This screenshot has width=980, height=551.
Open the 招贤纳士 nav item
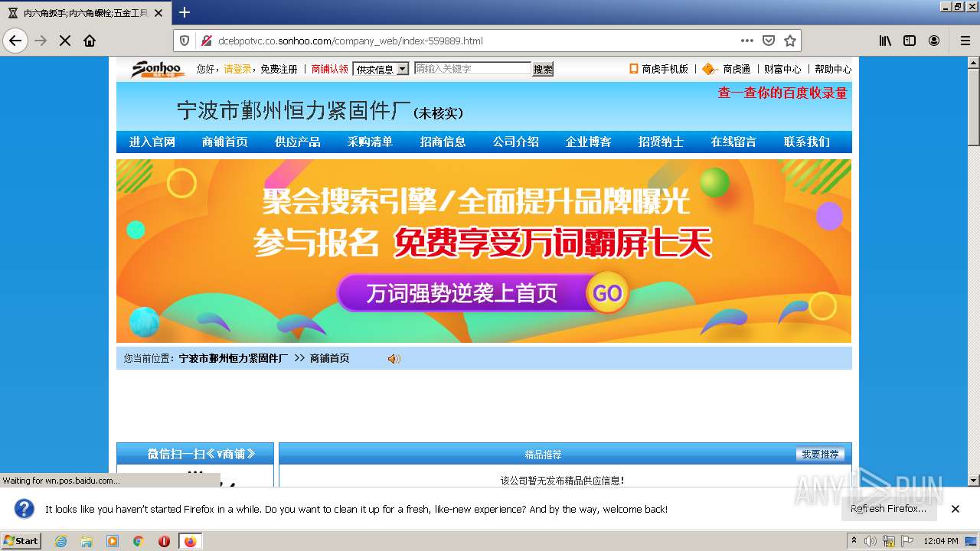[661, 142]
